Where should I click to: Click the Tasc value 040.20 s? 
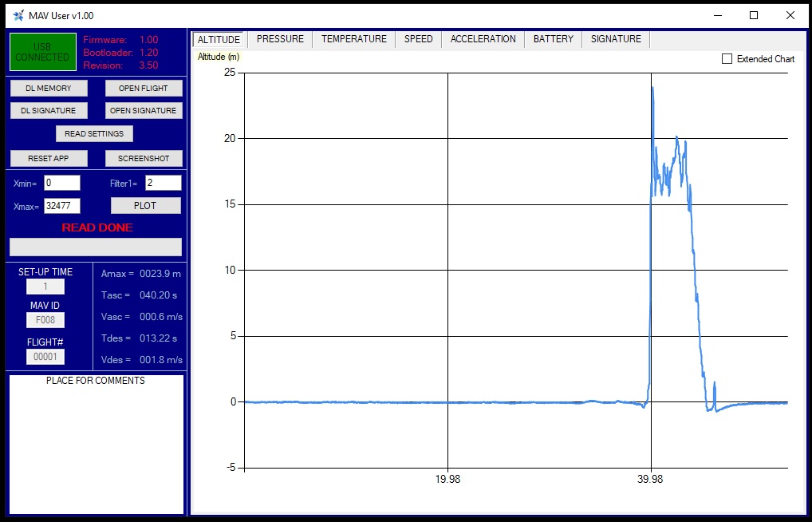158,295
